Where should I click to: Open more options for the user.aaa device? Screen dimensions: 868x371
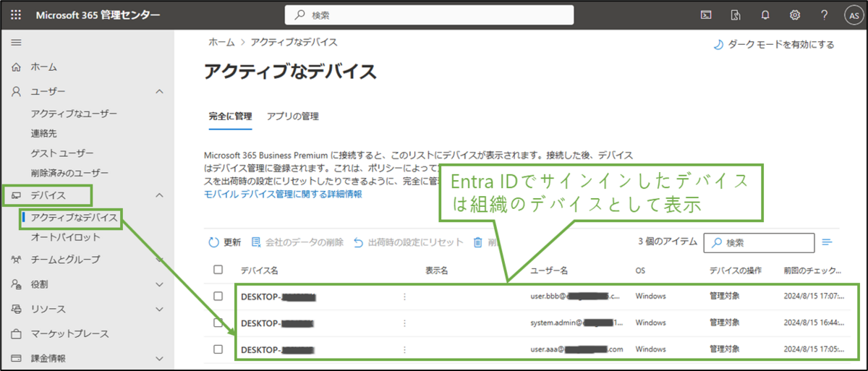pyautogui.click(x=404, y=349)
